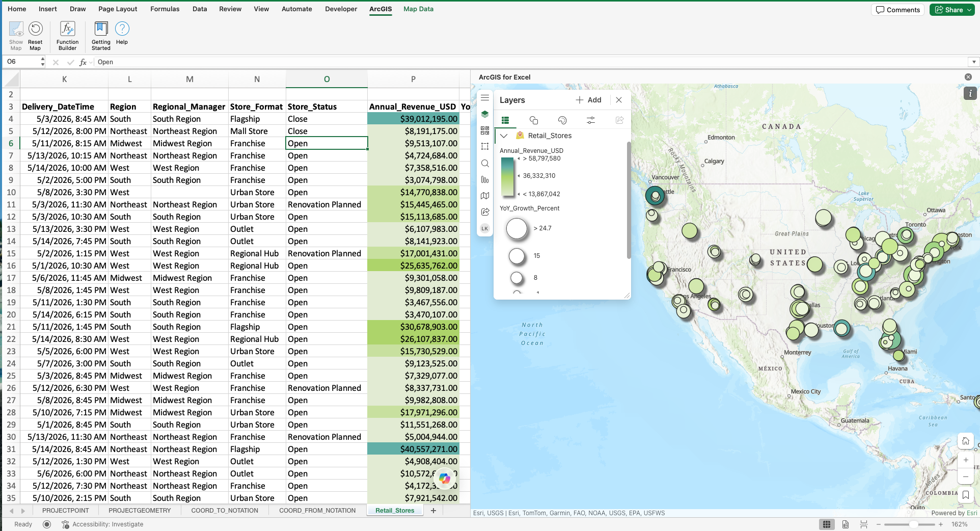Select column O header
Viewport: 980px width, 531px height.
326,79
